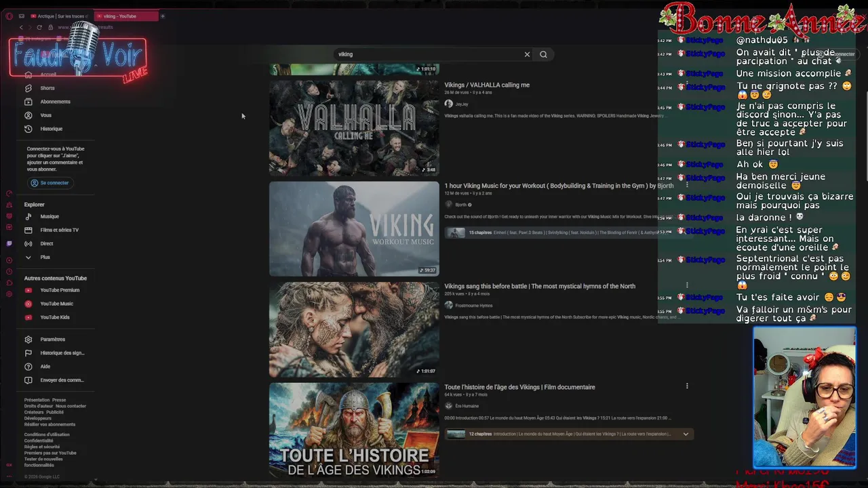Open the Aide help page
Image resolution: width=868 pixels, height=488 pixels.
pyautogui.click(x=45, y=367)
